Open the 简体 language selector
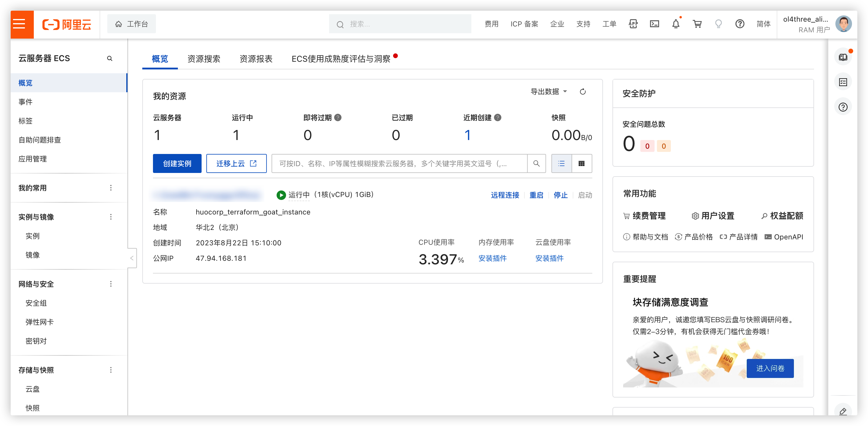The height and width of the screenshot is (426, 868). click(763, 24)
